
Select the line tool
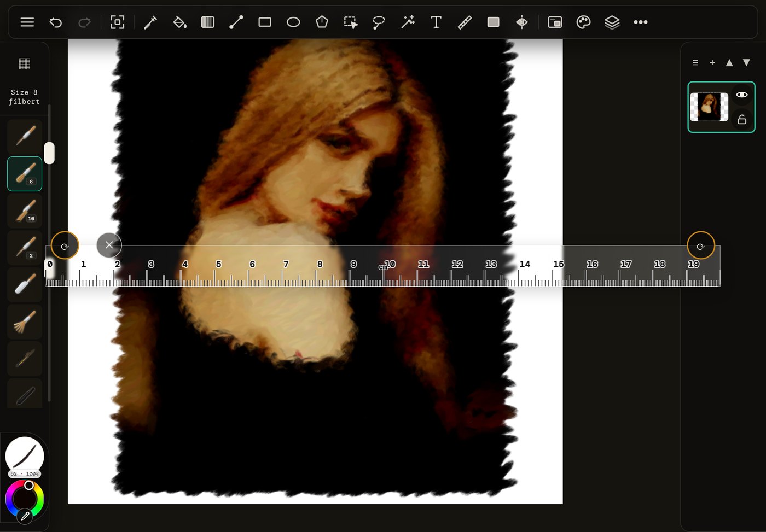tap(236, 22)
